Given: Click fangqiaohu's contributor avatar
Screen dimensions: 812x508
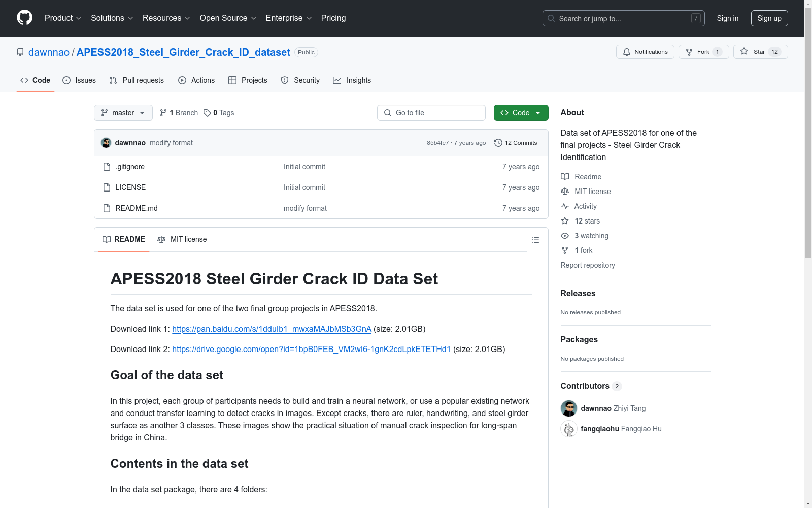Looking at the screenshot, I should [x=569, y=429].
